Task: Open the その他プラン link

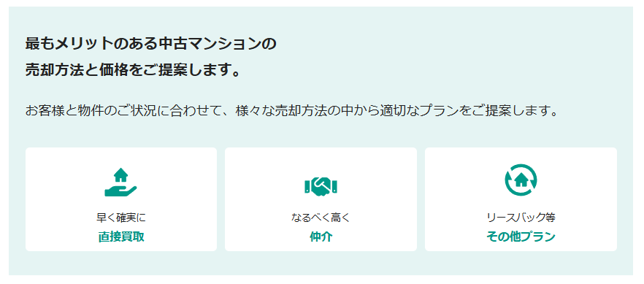Action: coord(521,237)
